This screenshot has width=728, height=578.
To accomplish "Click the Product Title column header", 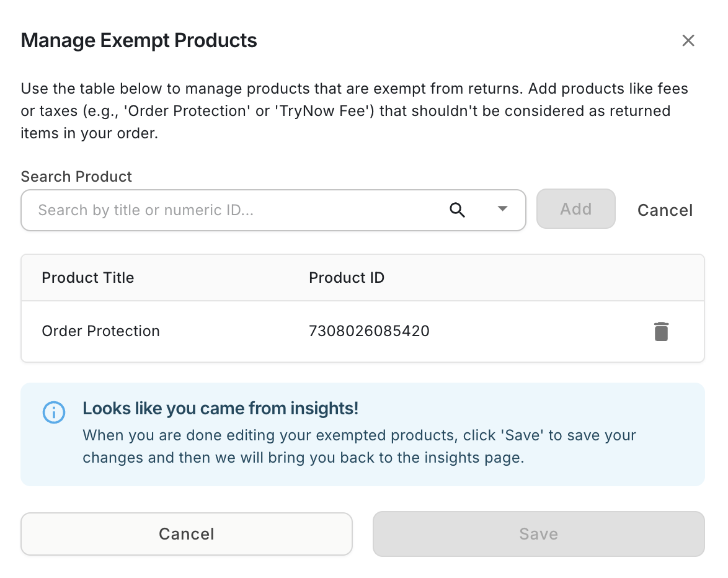I will [87, 278].
